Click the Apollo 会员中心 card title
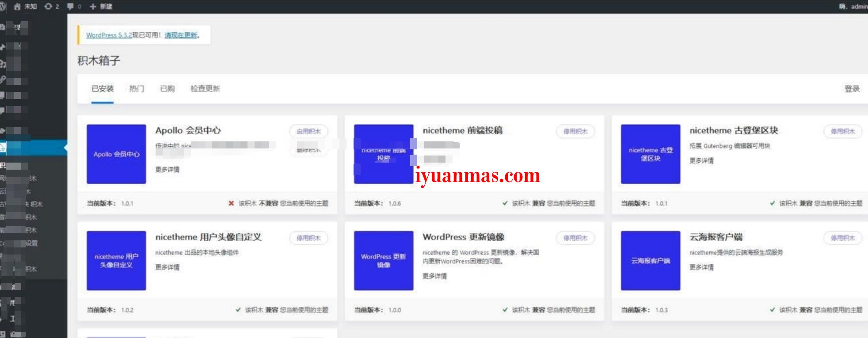The height and width of the screenshot is (338, 868). click(x=188, y=130)
